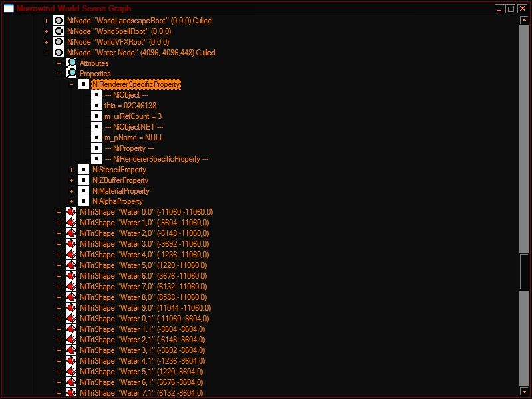Collapse the Properties branch

pyautogui.click(x=59, y=74)
